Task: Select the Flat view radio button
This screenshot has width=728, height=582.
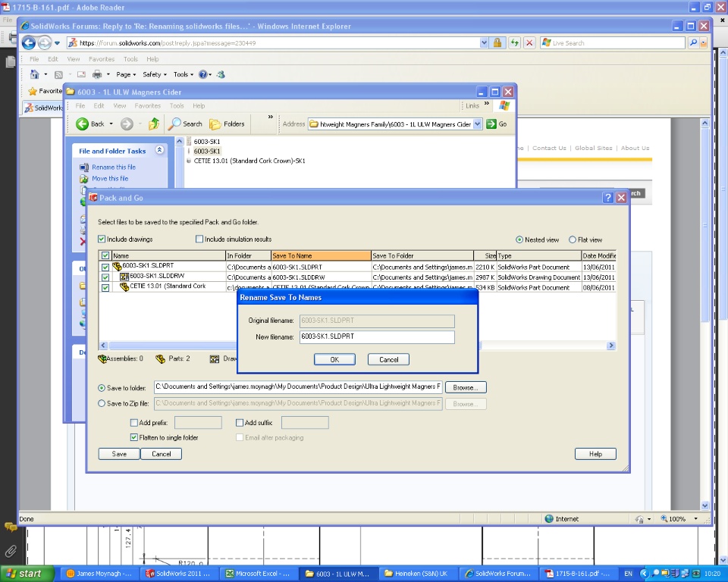Action: click(573, 240)
